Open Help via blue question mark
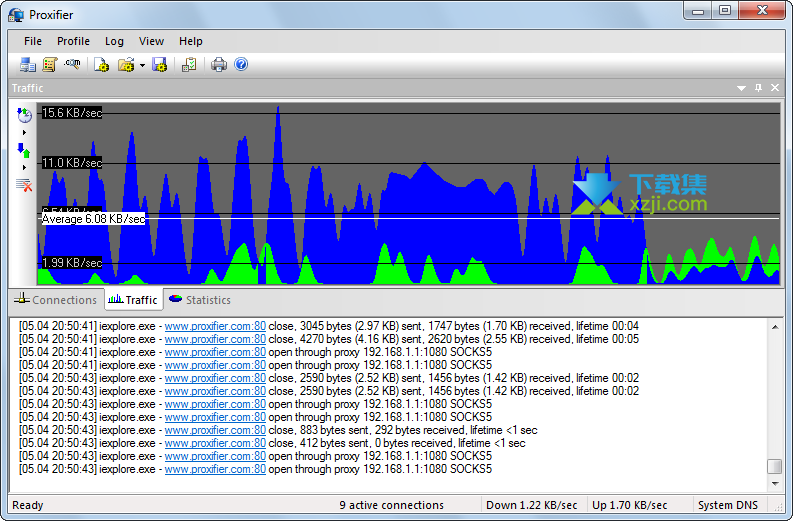Image resolution: width=793 pixels, height=521 pixels. tap(241, 64)
